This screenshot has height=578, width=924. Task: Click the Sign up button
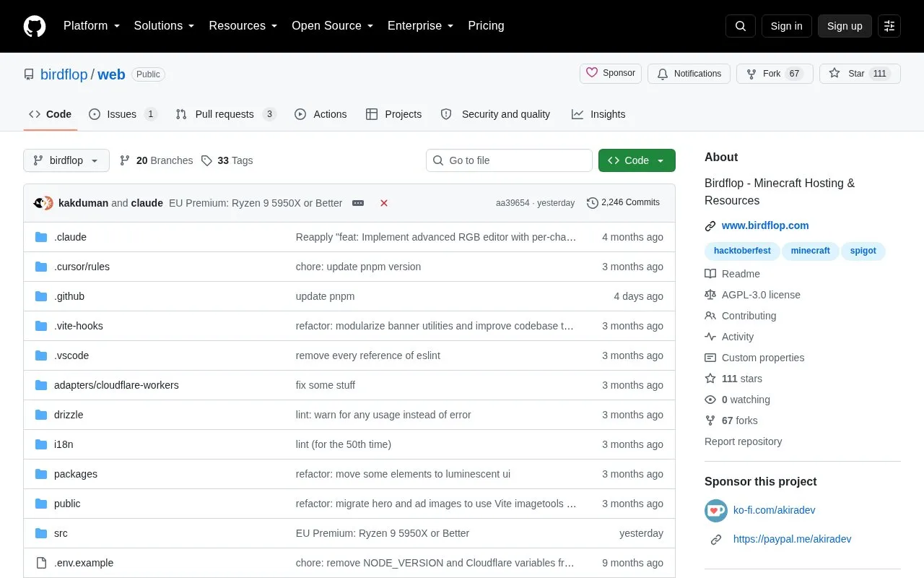(845, 26)
